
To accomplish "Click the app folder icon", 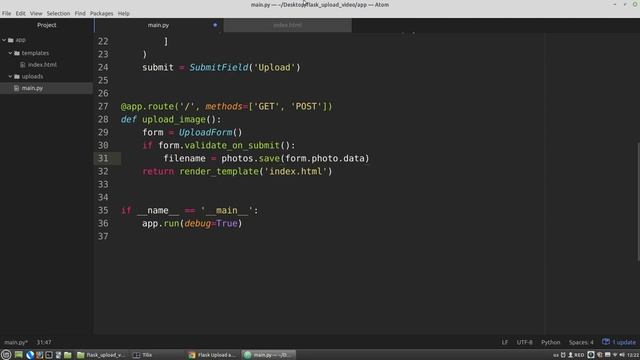I will 11,40.
